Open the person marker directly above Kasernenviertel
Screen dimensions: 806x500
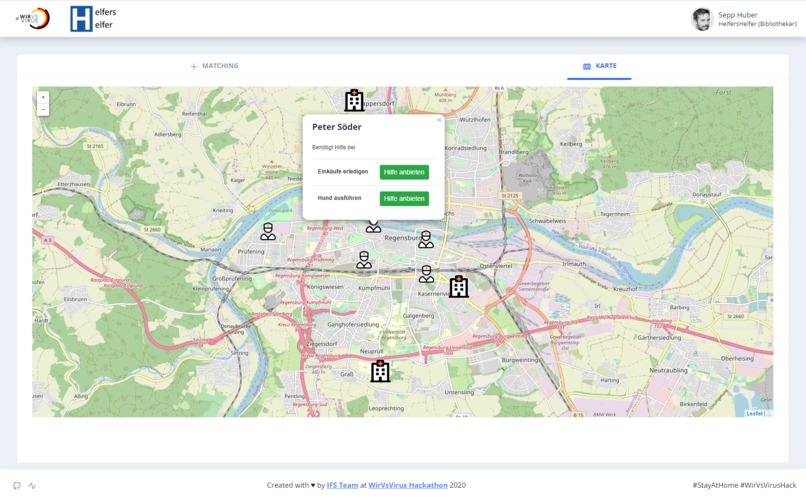click(x=426, y=274)
